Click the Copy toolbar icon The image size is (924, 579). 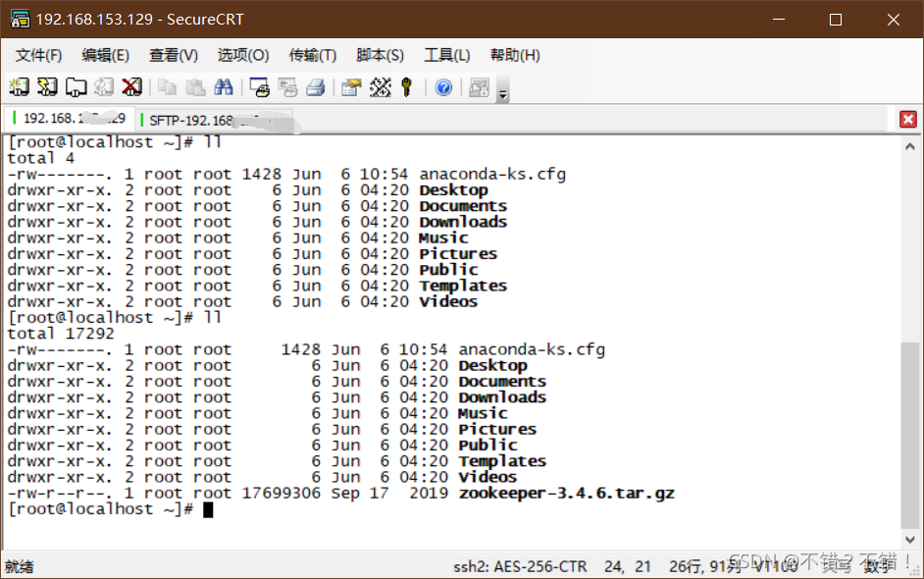(168, 87)
